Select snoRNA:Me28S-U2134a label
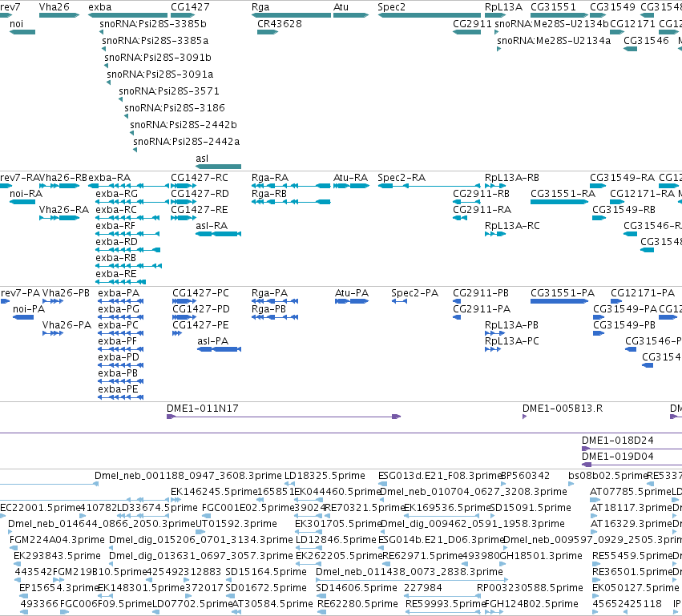The width and height of the screenshot is (682, 616). click(x=554, y=41)
